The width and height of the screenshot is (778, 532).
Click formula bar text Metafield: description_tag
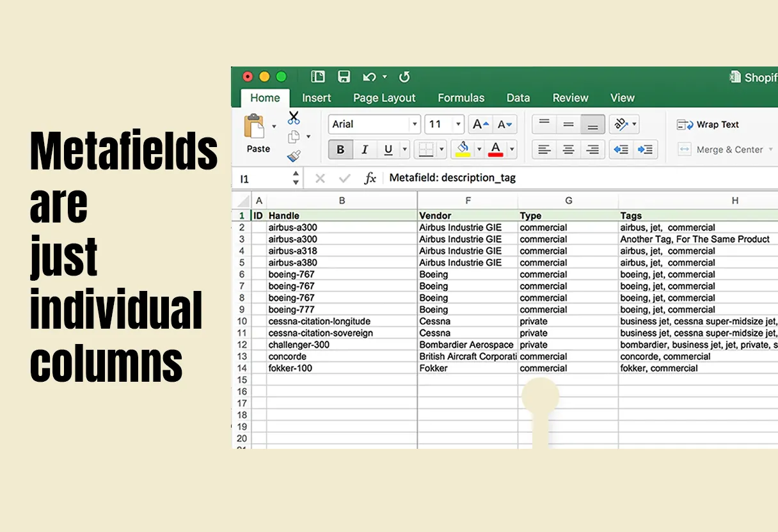click(452, 178)
